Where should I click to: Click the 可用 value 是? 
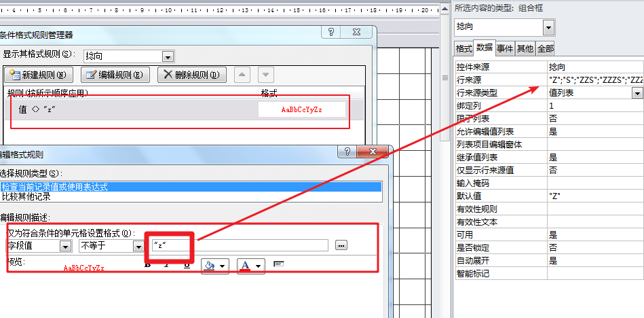click(x=596, y=235)
